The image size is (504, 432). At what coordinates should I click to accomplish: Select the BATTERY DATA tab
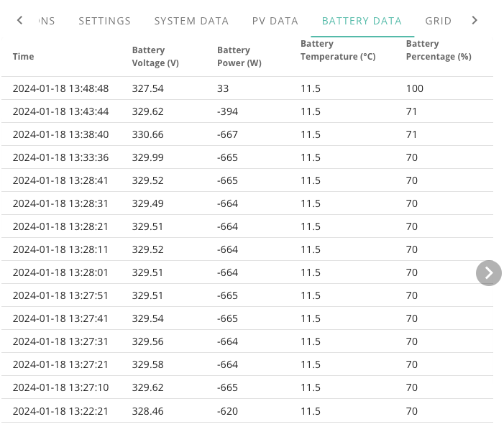click(362, 21)
